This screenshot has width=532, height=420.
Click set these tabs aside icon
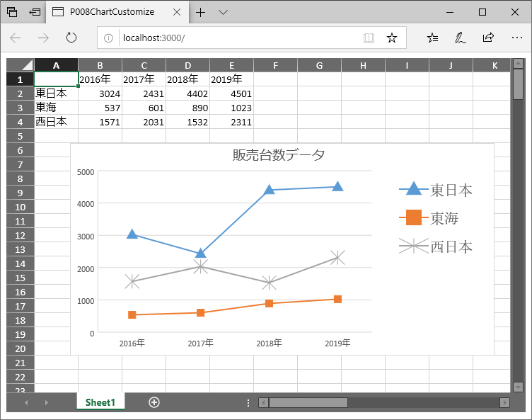point(35,12)
